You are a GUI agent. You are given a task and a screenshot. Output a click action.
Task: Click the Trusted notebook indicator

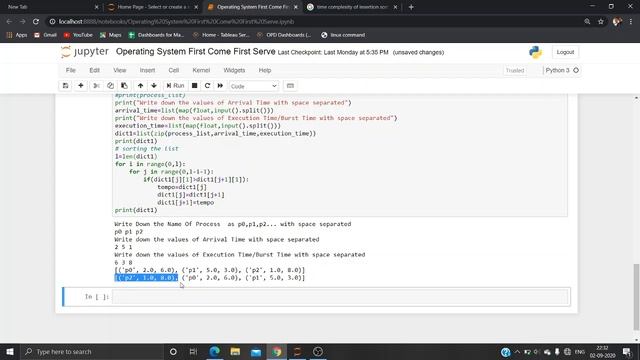[515, 71]
